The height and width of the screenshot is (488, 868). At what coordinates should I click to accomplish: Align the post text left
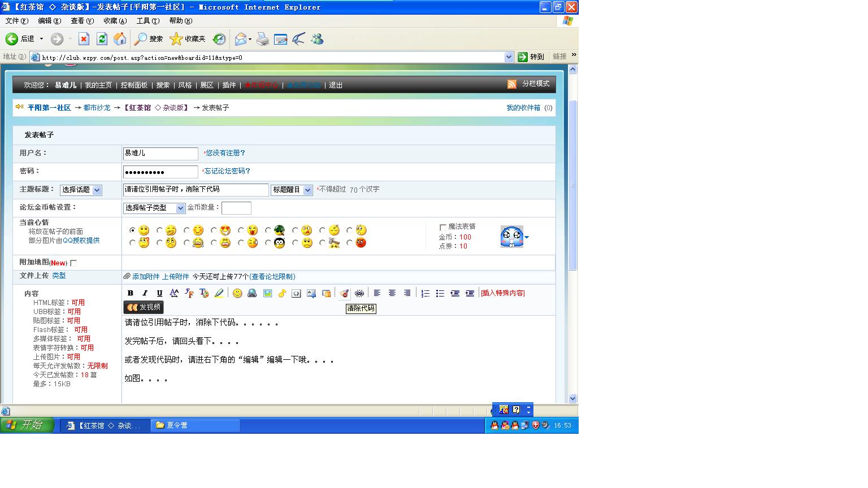pyautogui.click(x=377, y=293)
